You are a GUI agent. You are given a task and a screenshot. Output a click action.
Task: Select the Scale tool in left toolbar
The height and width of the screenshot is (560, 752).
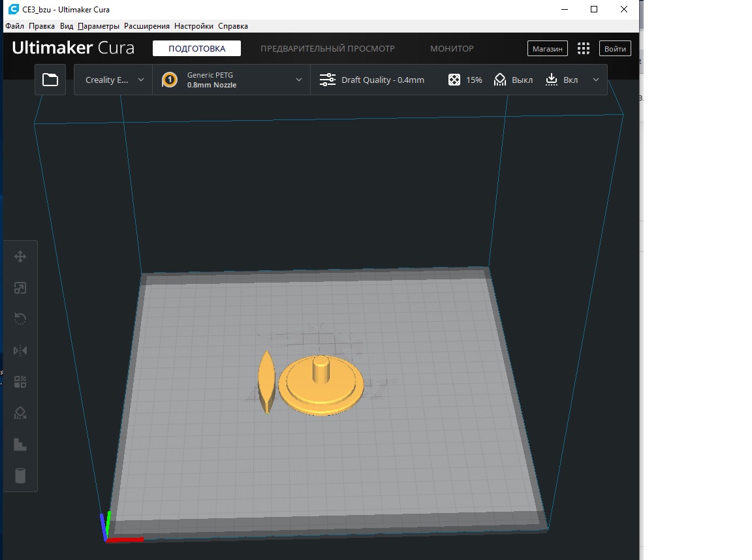click(20, 288)
